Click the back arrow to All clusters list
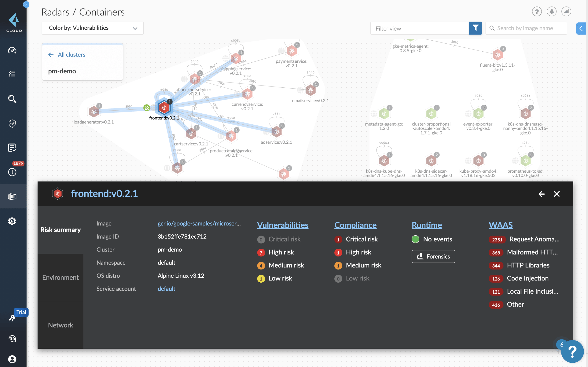This screenshot has height=367, width=588. (x=51, y=54)
